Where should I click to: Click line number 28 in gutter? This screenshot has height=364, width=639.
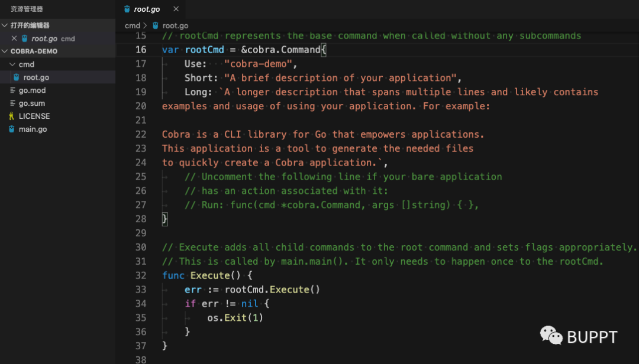(141, 219)
